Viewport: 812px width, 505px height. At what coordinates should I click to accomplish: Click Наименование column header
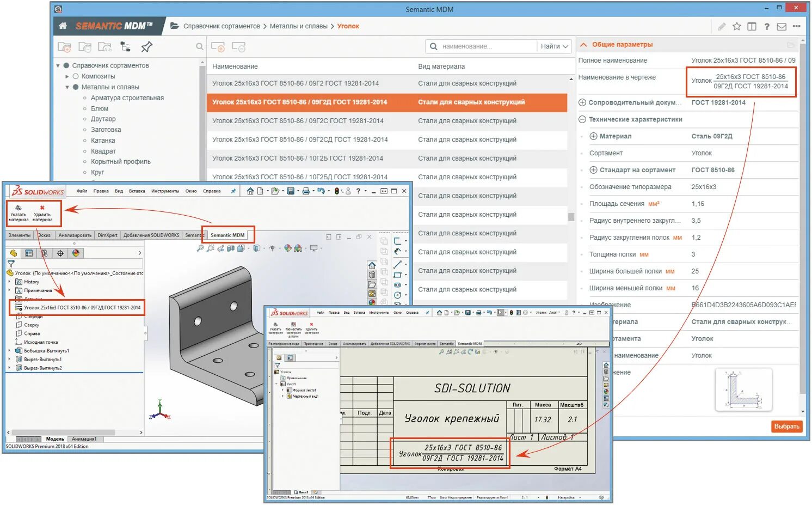[x=235, y=66]
